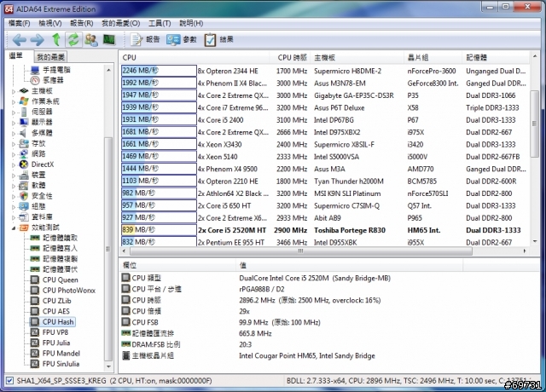Open the 檢視(V) menu
The image size is (546, 392).
coord(50,23)
